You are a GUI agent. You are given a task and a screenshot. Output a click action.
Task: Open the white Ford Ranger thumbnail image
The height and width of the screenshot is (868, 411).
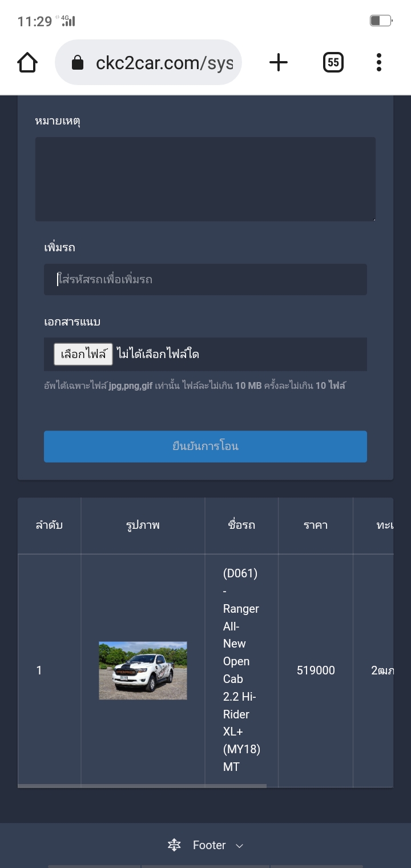tap(143, 670)
